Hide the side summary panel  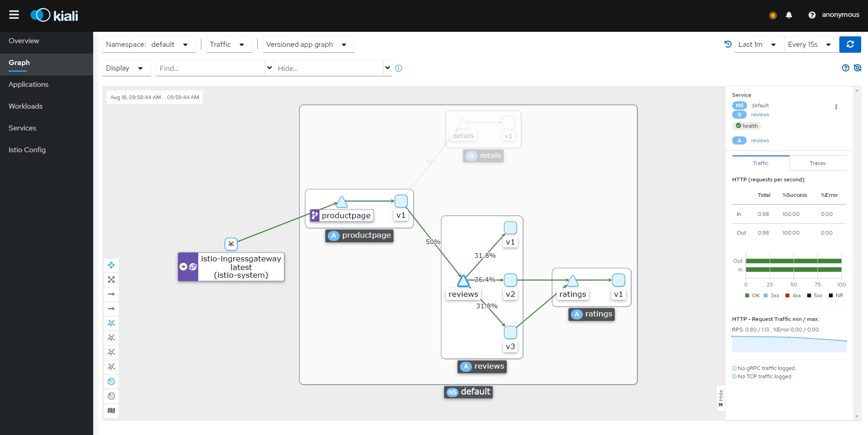pyautogui.click(x=720, y=398)
